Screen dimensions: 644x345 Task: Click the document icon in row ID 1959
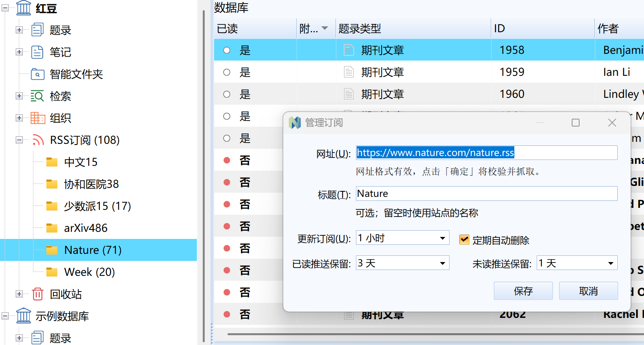coord(349,72)
